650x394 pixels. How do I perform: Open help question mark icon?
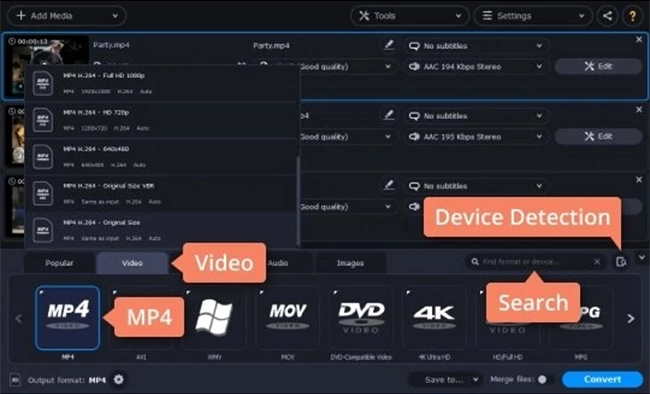tap(633, 16)
